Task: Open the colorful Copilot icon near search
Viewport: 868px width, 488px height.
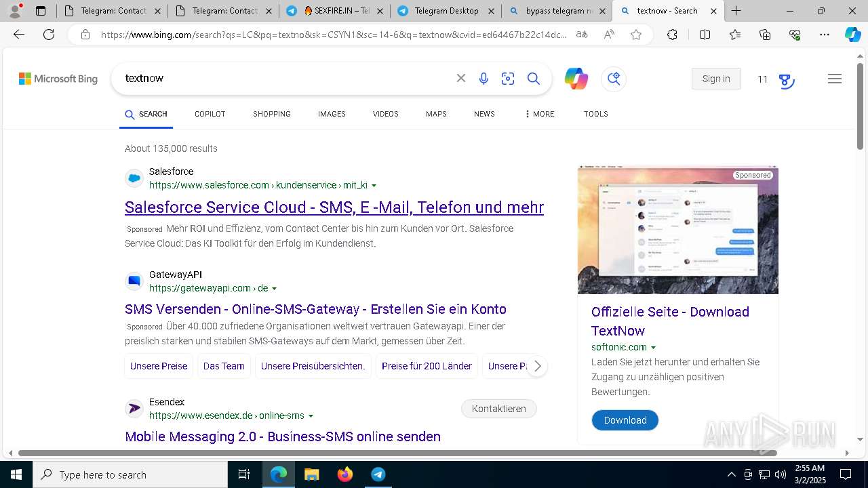Action: coord(576,79)
